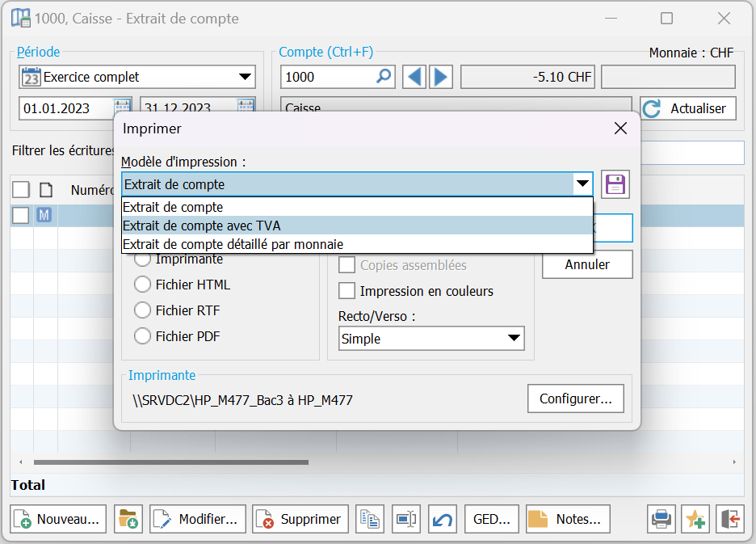
Task: Click the horizontal scrollbar of the entries table
Action: pos(170,462)
